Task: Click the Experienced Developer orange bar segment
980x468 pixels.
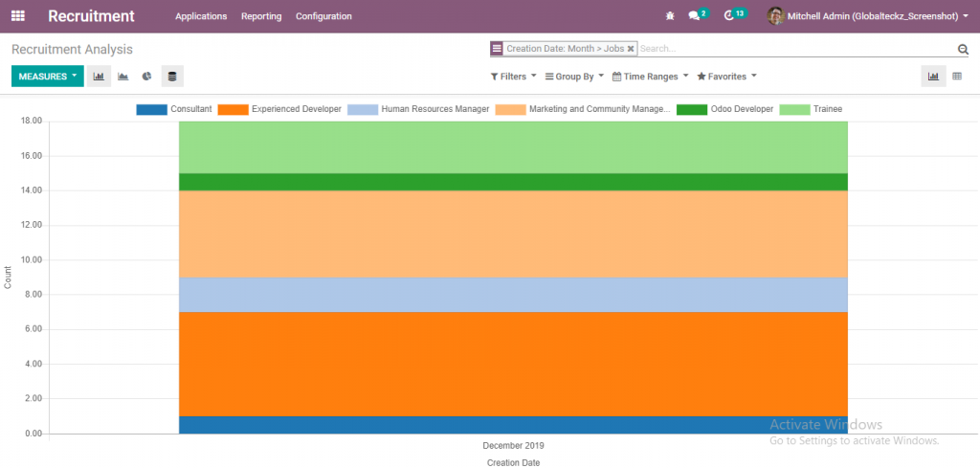Action: [x=513, y=364]
